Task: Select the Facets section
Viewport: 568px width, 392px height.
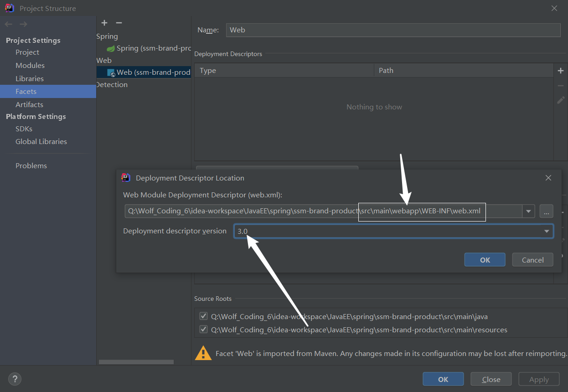Action: pyautogui.click(x=48, y=92)
